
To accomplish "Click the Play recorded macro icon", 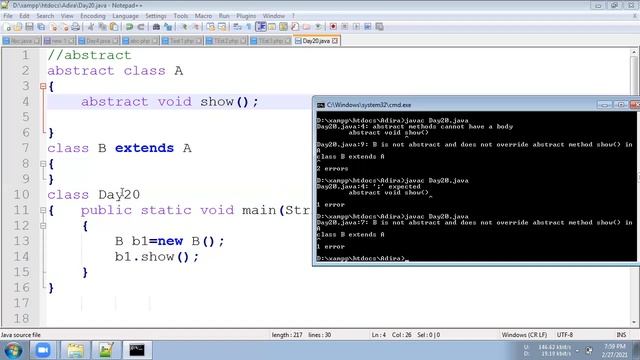I will coord(356,27).
